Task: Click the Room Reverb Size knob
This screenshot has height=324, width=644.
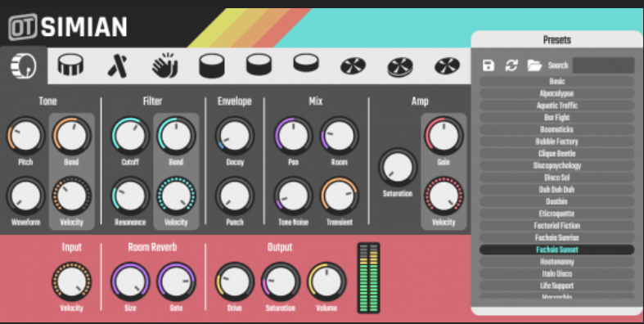Action: click(130, 281)
